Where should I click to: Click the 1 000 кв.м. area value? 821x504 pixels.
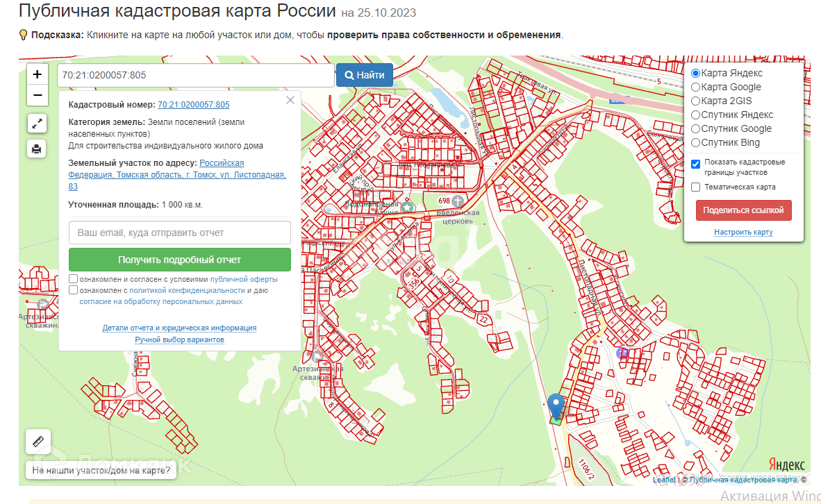pos(182,205)
